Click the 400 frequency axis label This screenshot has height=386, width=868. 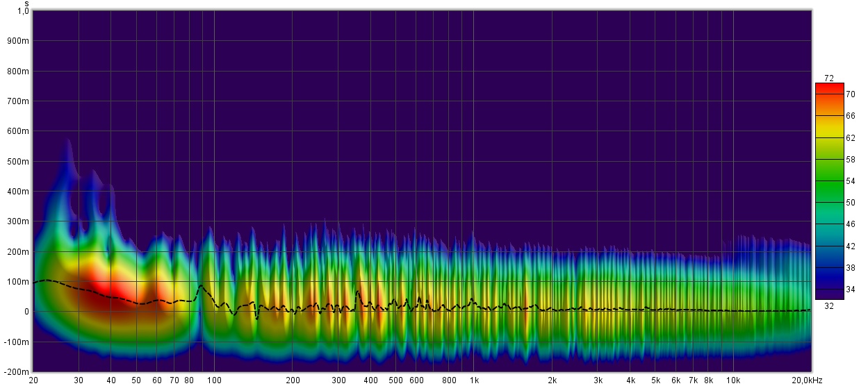point(370,380)
